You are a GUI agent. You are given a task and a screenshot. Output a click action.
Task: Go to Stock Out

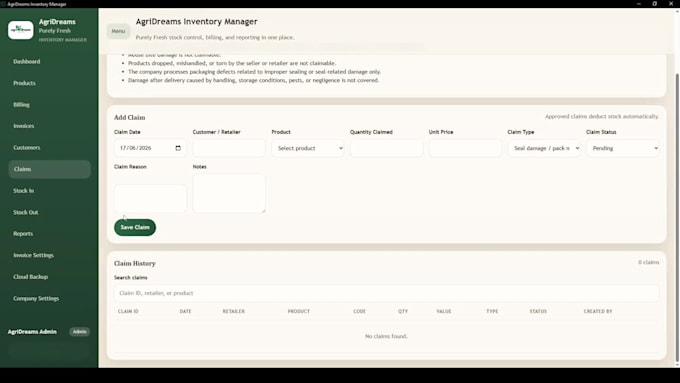[x=49, y=212]
